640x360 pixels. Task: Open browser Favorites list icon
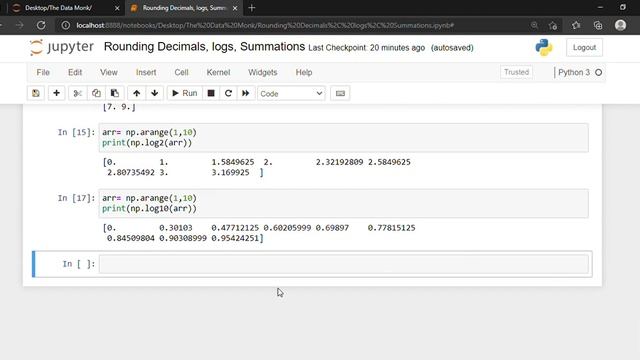coord(576,25)
